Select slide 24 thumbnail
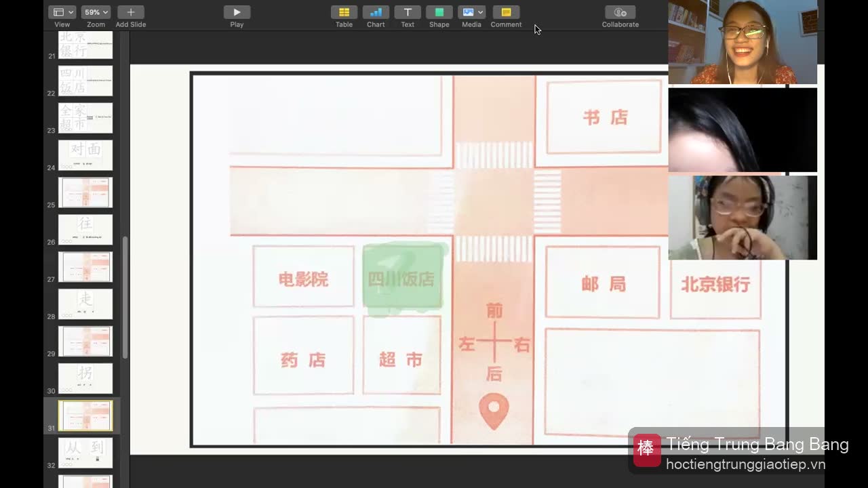Viewport: 868px width, 488px height. (85, 155)
